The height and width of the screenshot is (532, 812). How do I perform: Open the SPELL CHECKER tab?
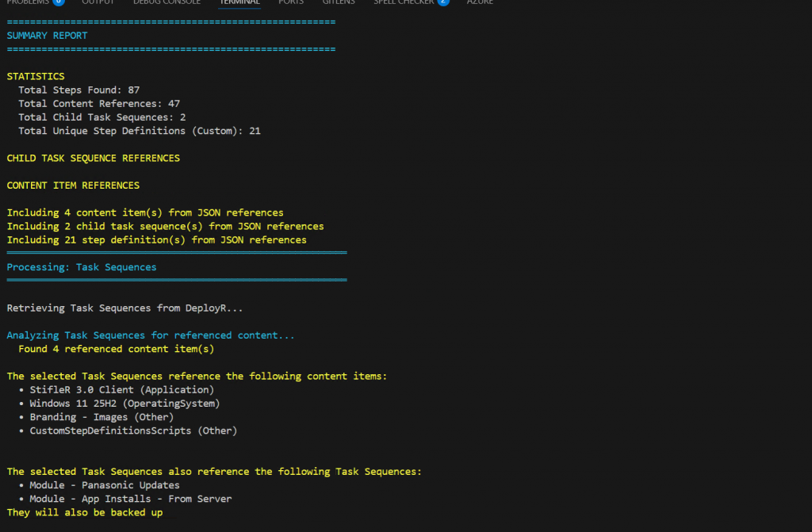tap(404, 2)
